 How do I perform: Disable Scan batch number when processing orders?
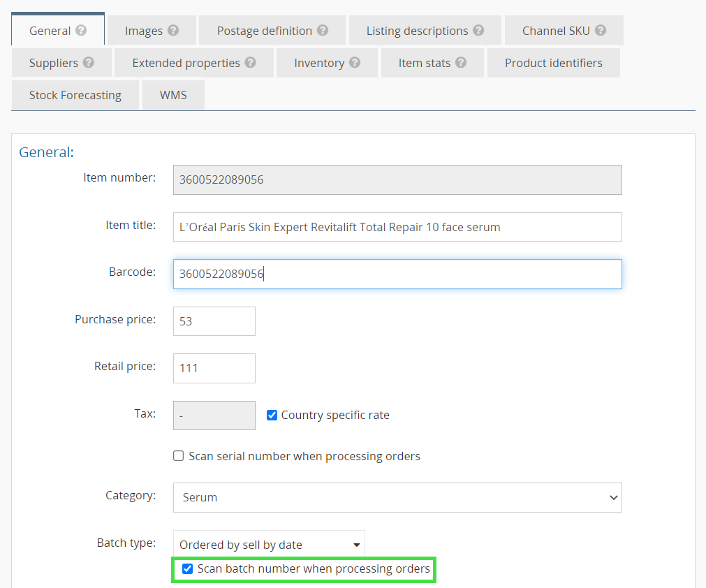click(x=187, y=569)
